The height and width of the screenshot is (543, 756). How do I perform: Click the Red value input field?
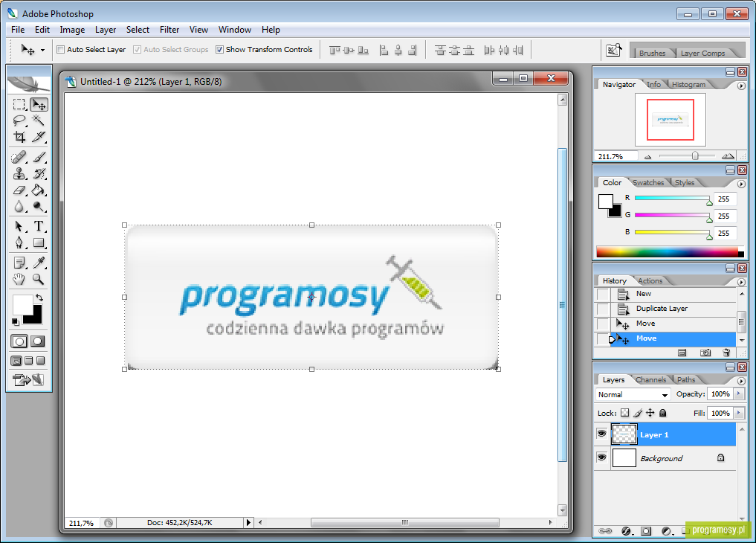coord(724,199)
